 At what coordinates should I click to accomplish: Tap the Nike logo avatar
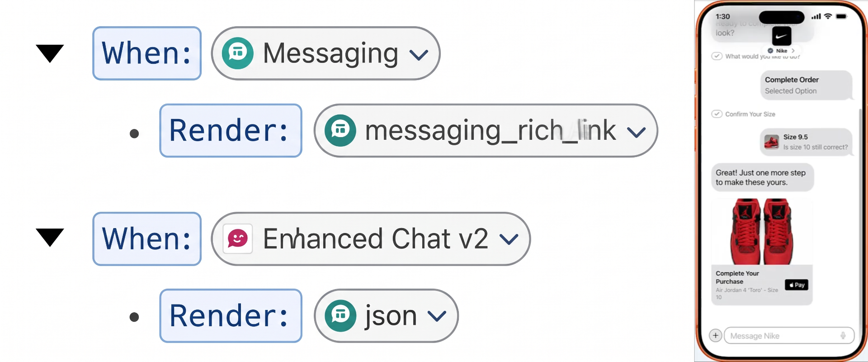click(782, 37)
